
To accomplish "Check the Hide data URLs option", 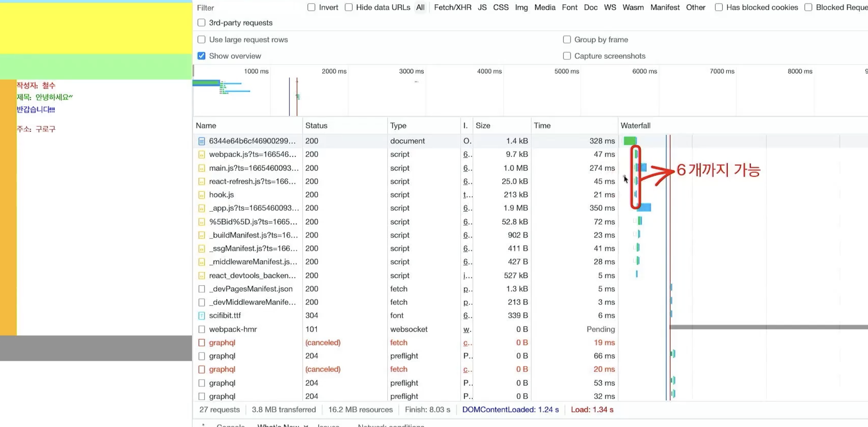I will point(349,7).
